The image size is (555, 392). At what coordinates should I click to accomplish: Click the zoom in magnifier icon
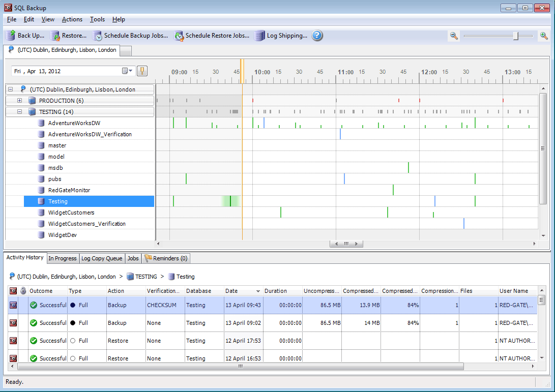544,36
